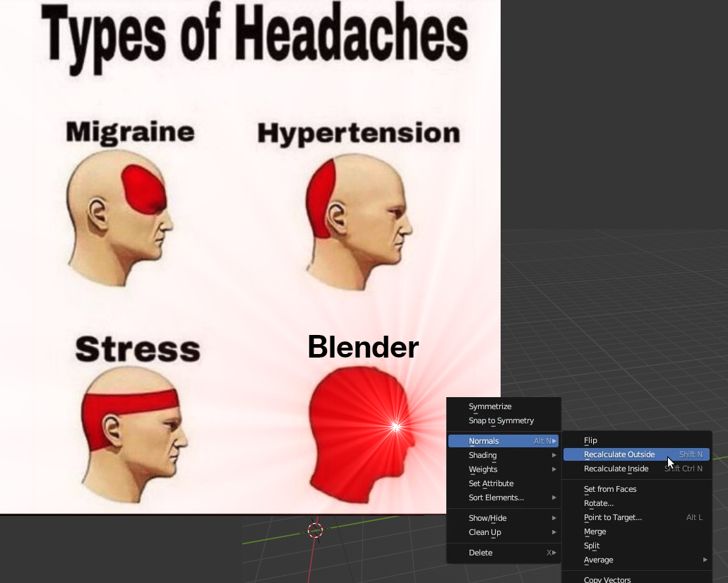The height and width of the screenshot is (583, 728).
Task: Open Sort Elements submenu
Action: 503,497
